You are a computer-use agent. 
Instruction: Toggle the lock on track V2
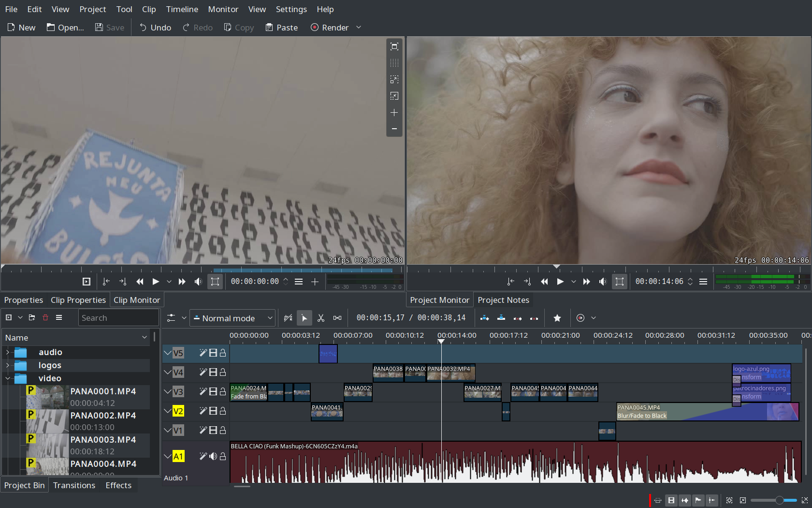coord(223,411)
